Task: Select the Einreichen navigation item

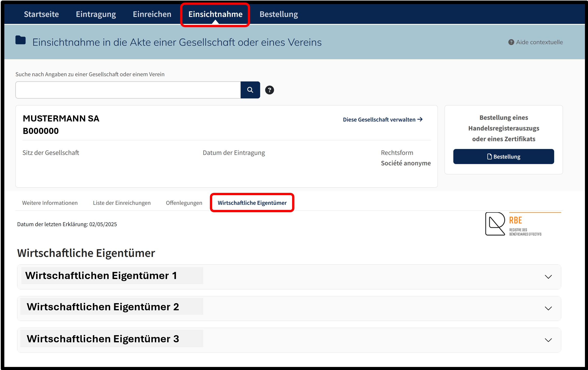Action: click(x=152, y=14)
